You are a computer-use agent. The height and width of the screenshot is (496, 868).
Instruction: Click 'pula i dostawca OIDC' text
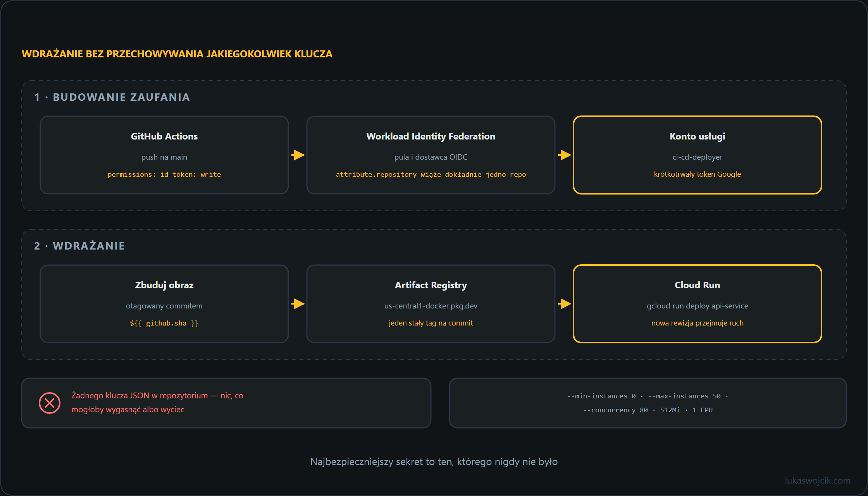[x=431, y=157]
